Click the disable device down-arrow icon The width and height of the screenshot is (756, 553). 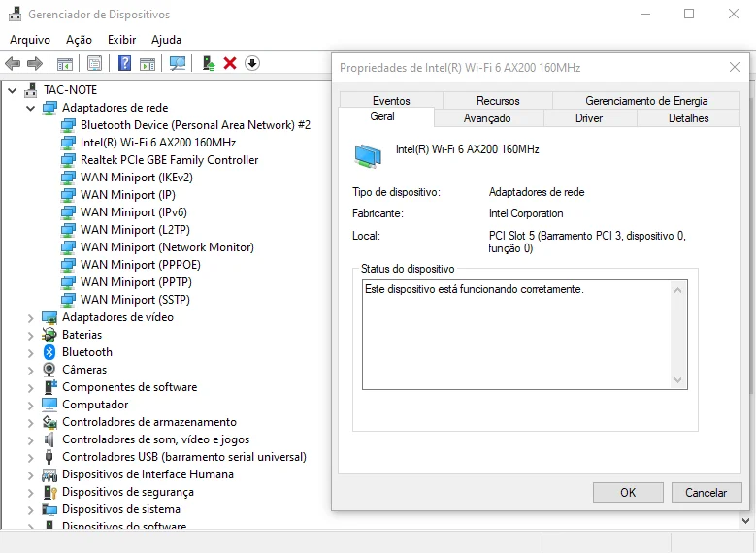point(252,63)
